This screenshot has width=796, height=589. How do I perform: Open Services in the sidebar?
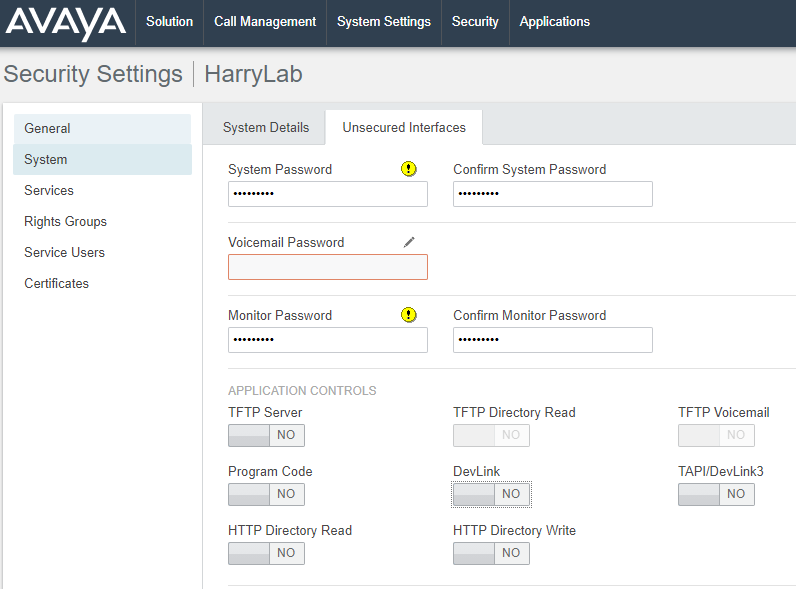click(103, 190)
